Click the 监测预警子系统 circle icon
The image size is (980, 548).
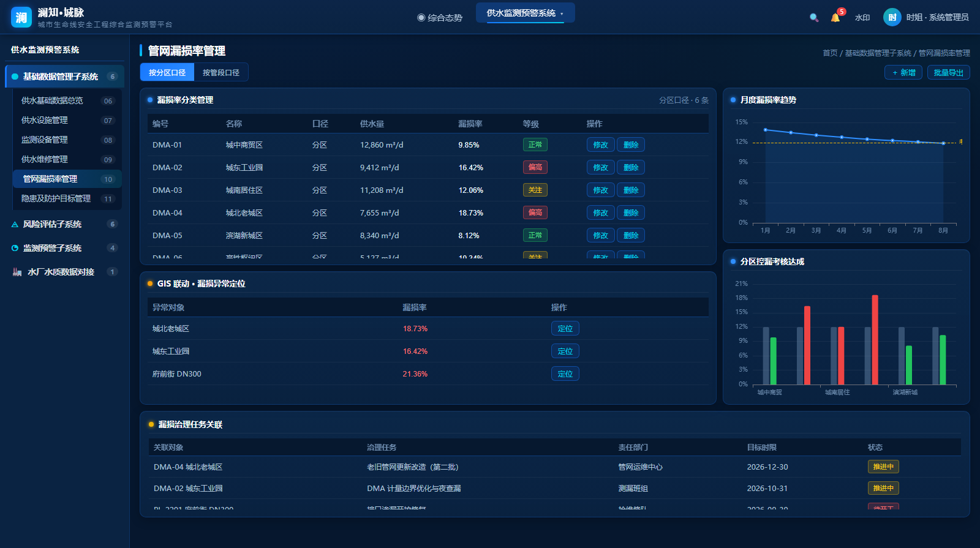pos(15,248)
